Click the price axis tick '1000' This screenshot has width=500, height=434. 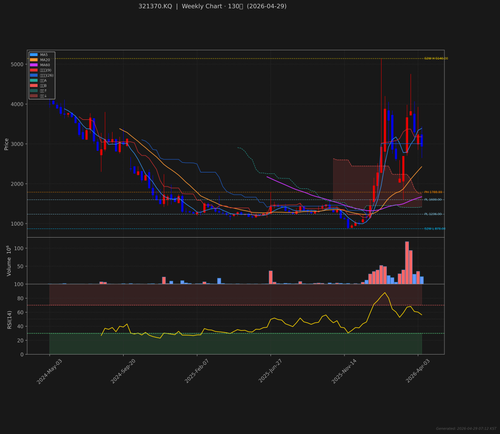point(17,224)
